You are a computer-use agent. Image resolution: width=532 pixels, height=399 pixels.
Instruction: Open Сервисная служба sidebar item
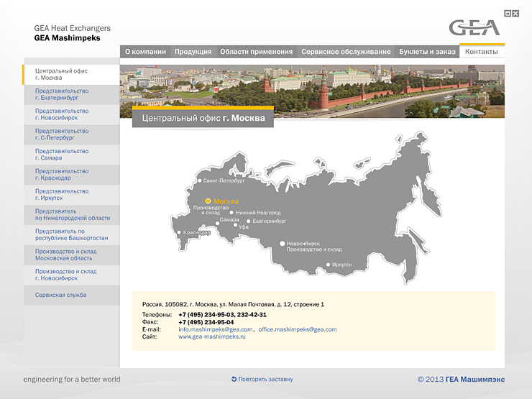click(72, 295)
